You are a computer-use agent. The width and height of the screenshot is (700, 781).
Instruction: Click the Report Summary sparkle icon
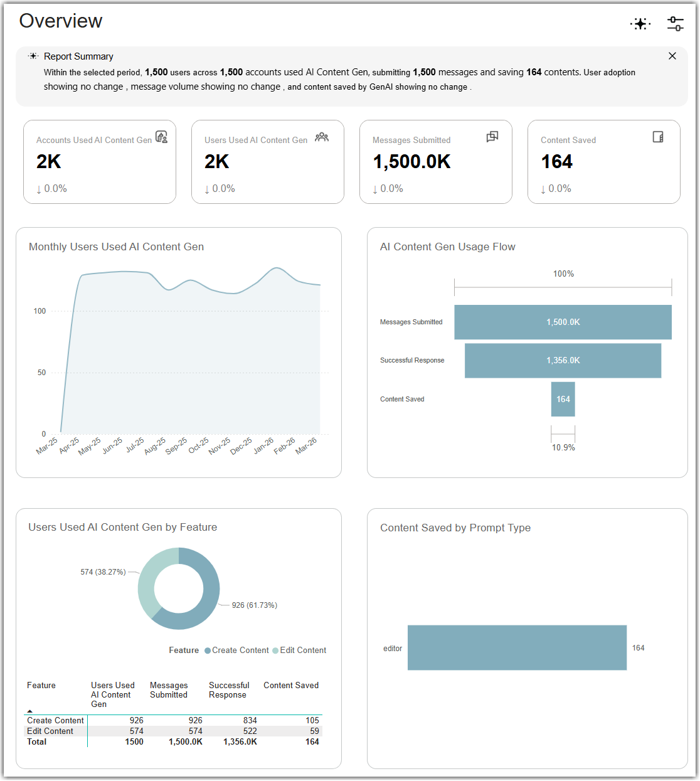34,56
